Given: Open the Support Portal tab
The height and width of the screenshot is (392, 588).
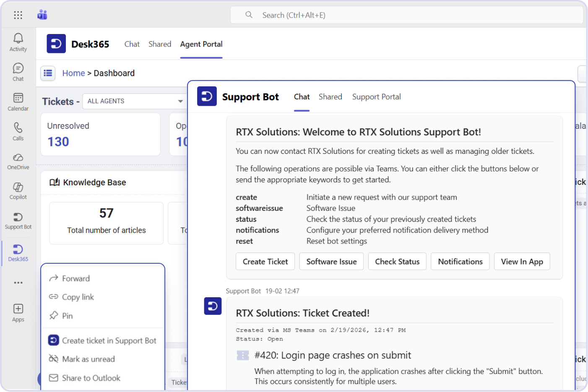Looking at the screenshot, I should (376, 97).
